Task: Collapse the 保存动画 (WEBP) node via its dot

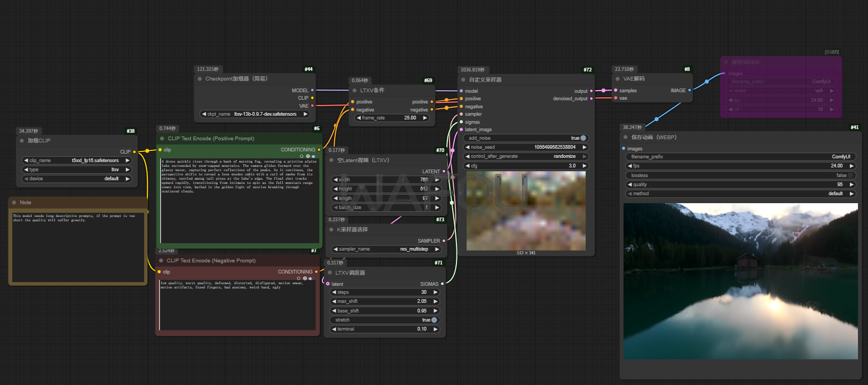Action: (x=626, y=138)
